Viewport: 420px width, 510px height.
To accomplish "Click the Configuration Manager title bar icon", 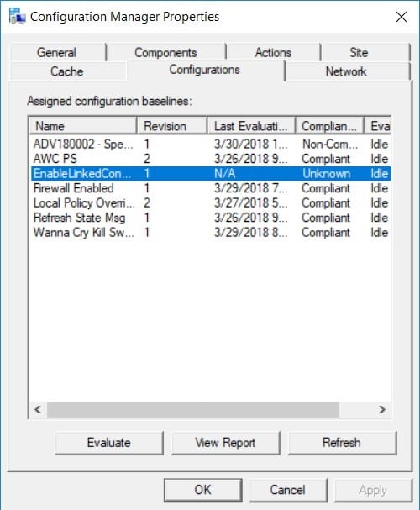I will [x=18, y=16].
